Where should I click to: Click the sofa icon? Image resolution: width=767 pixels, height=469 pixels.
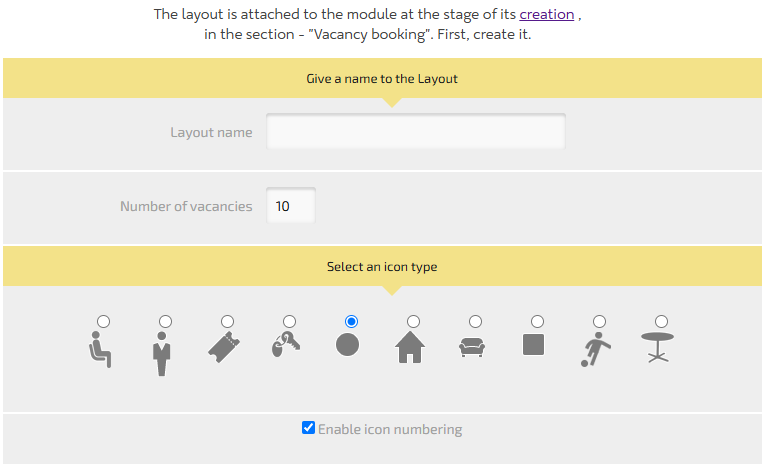[472, 347]
